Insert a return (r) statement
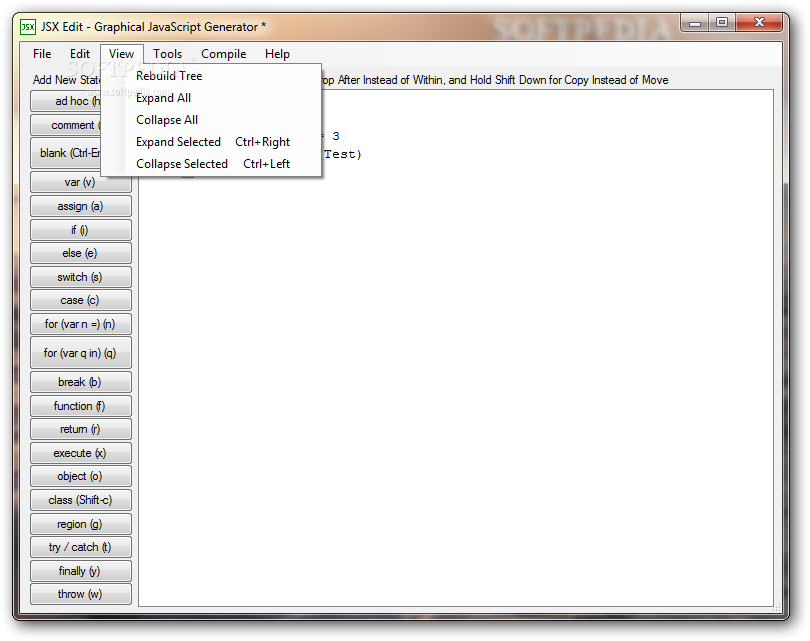Viewport: 810px width, 641px height. pos(81,429)
